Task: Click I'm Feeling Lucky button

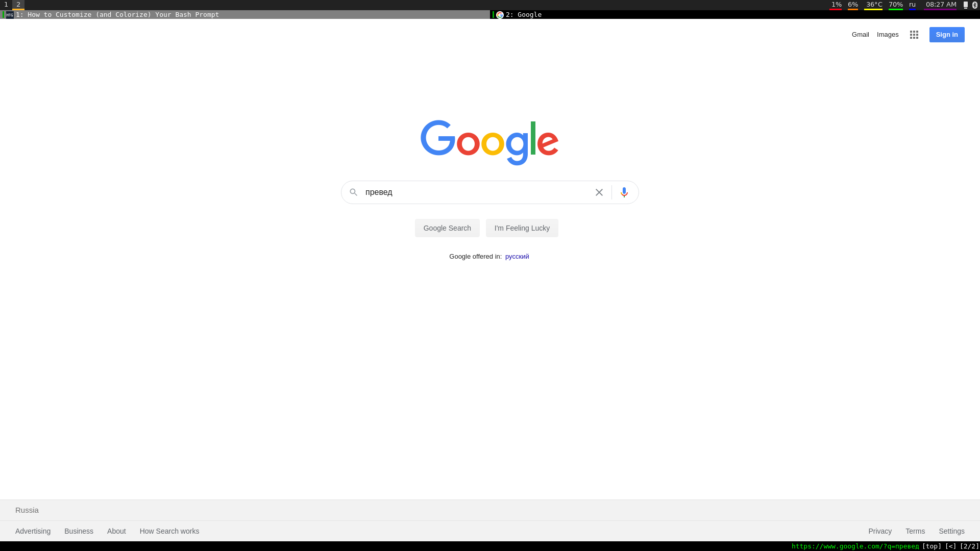Action: coord(522,228)
